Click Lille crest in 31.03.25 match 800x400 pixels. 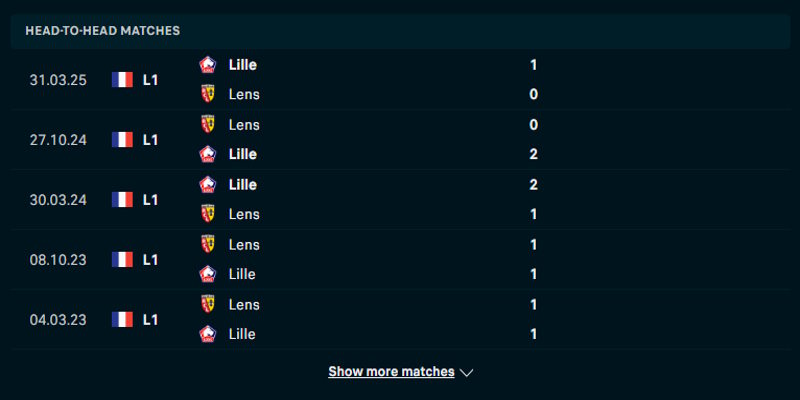pos(208,64)
